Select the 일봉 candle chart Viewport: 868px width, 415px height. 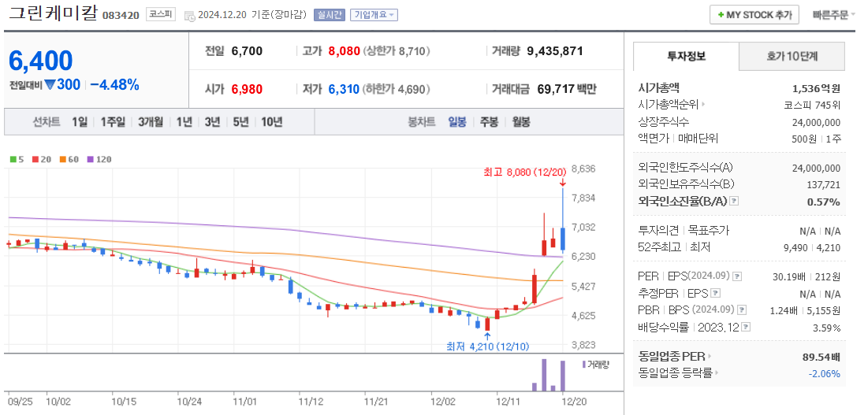click(457, 122)
